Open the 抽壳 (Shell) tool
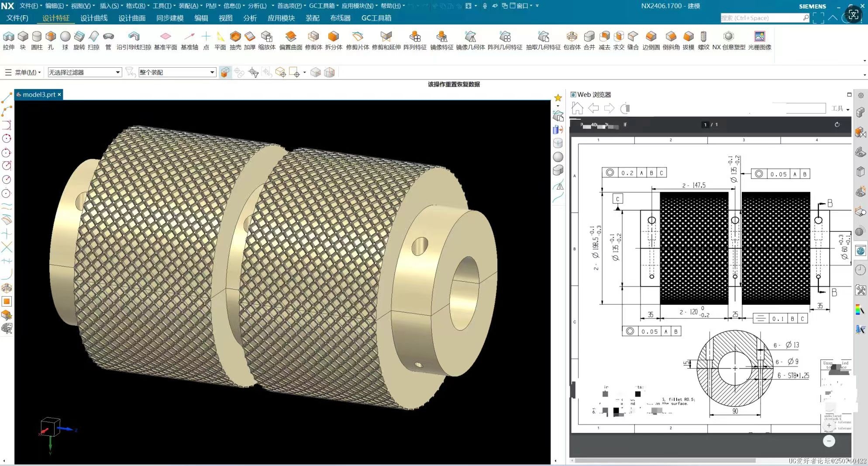868x466 pixels. [235, 40]
